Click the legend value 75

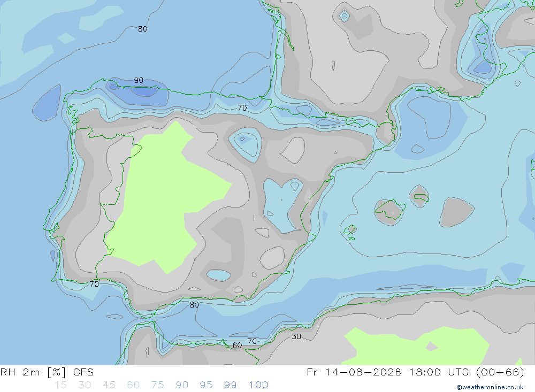[x=158, y=385]
